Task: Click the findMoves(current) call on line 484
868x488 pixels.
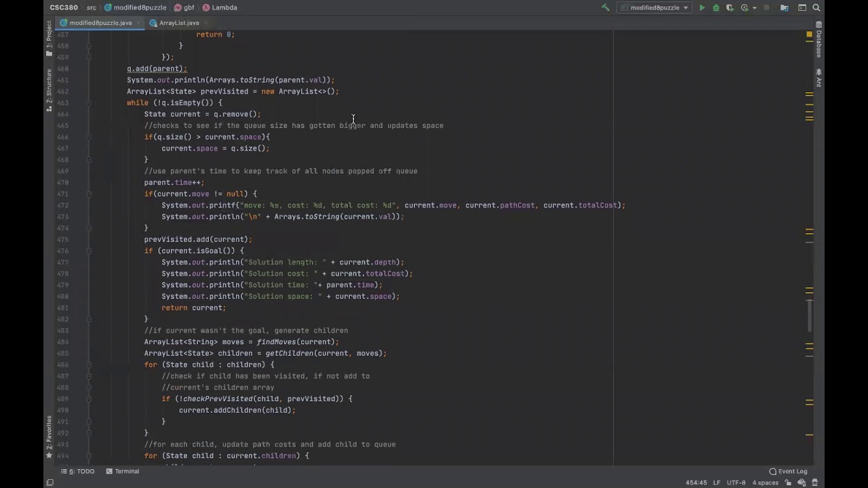Action: click(296, 342)
